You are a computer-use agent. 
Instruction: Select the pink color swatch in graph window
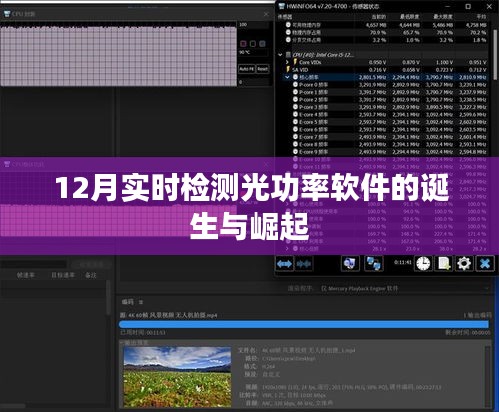pos(243,44)
